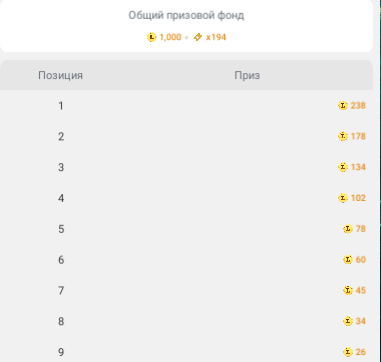Click the coin icon next to 102
The width and height of the screenshot is (381, 362).
tap(343, 198)
